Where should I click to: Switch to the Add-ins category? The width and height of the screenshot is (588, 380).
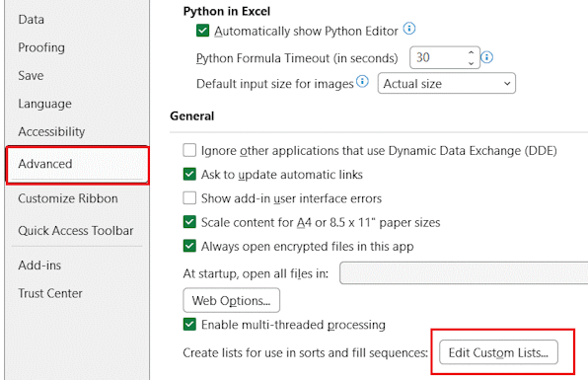click(39, 266)
